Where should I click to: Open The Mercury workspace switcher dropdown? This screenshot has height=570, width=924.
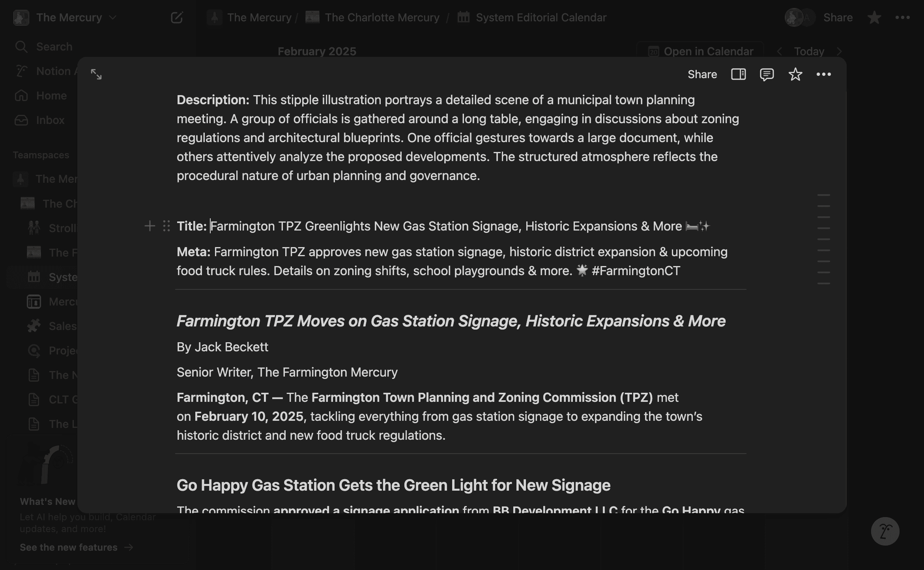pos(65,17)
